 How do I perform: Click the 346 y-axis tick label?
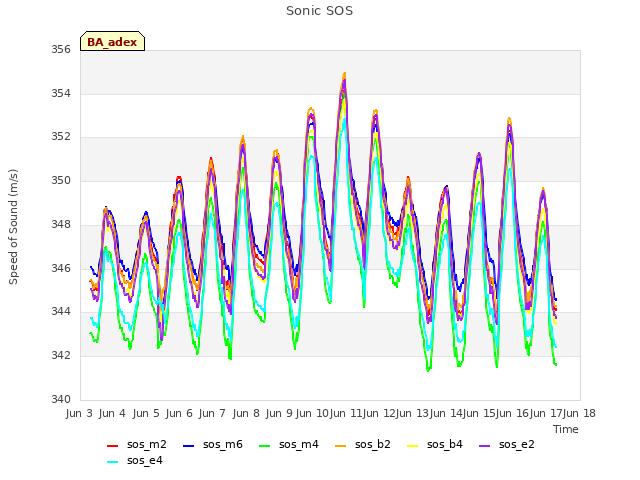(x=61, y=268)
